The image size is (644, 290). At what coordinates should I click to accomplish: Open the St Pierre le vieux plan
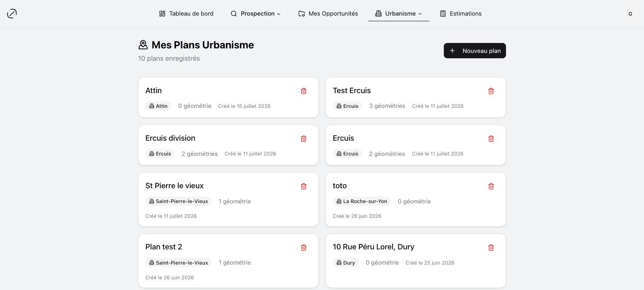pos(175,186)
